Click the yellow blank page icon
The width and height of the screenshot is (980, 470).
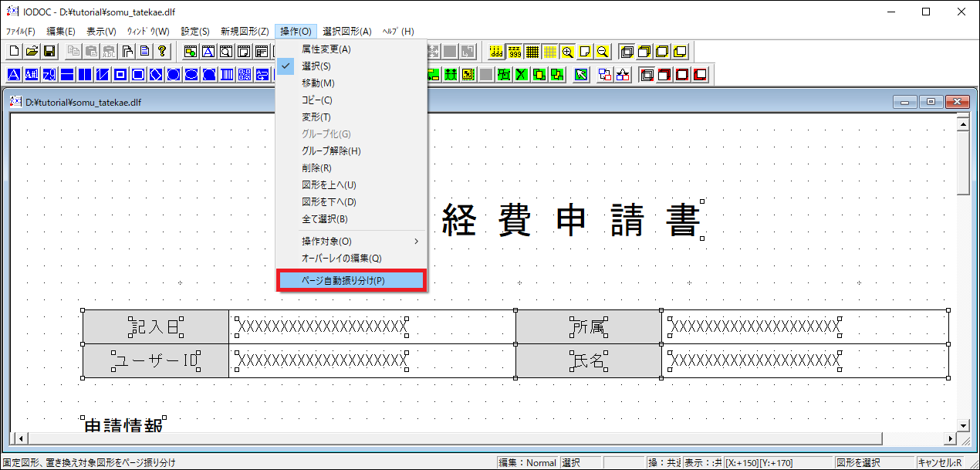(586, 52)
